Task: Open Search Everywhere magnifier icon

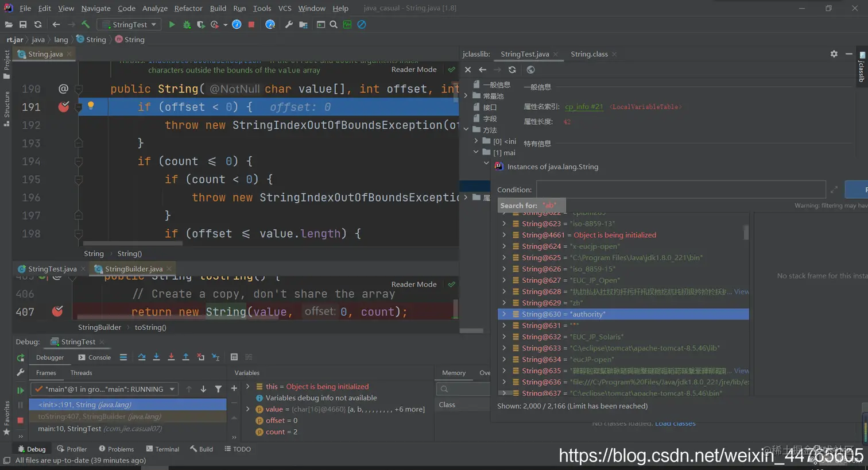Action: coord(334,25)
